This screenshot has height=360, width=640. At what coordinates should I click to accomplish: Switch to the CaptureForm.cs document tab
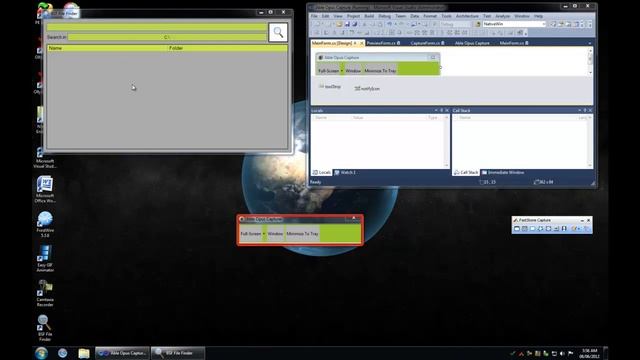[x=427, y=43]
